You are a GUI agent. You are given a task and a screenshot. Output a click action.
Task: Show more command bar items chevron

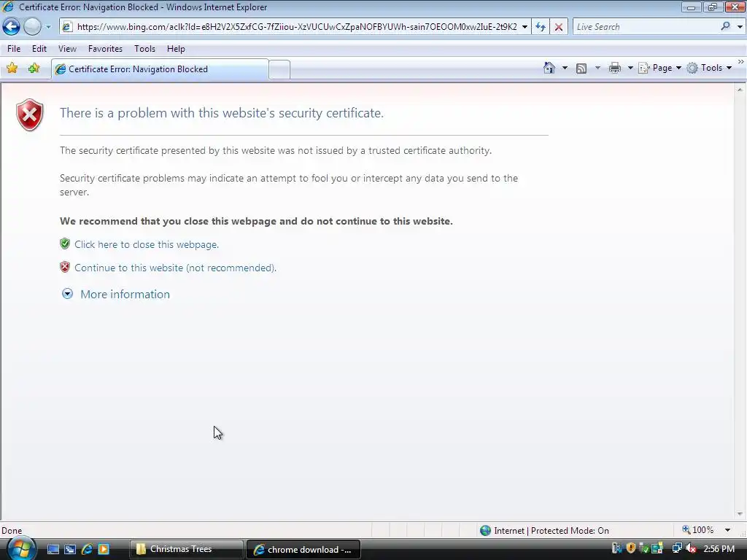pos(741,62)
